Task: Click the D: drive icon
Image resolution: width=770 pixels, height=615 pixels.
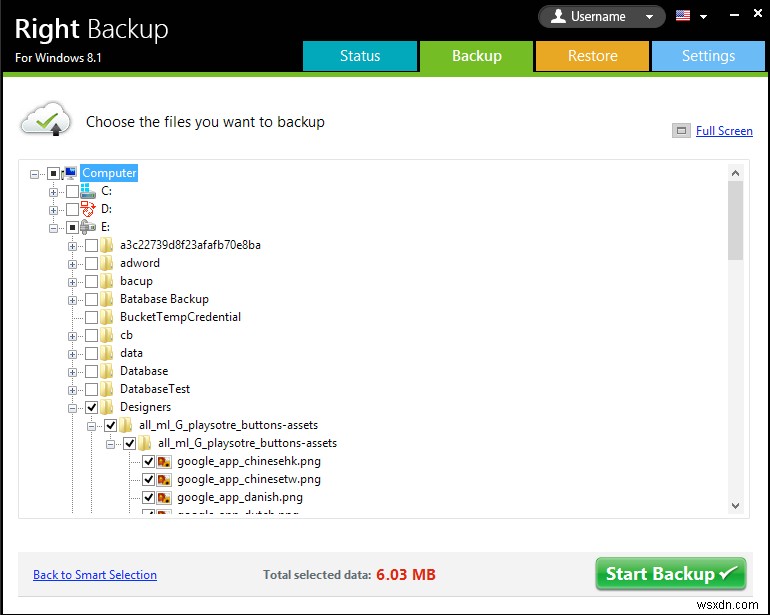Action: point(88,209)
